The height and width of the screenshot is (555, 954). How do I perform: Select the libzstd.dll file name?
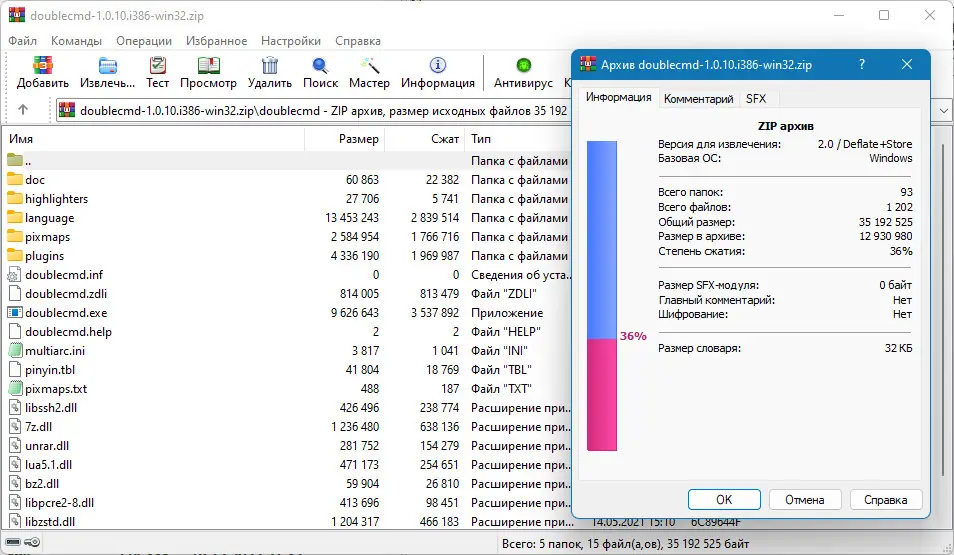[50, 522]
